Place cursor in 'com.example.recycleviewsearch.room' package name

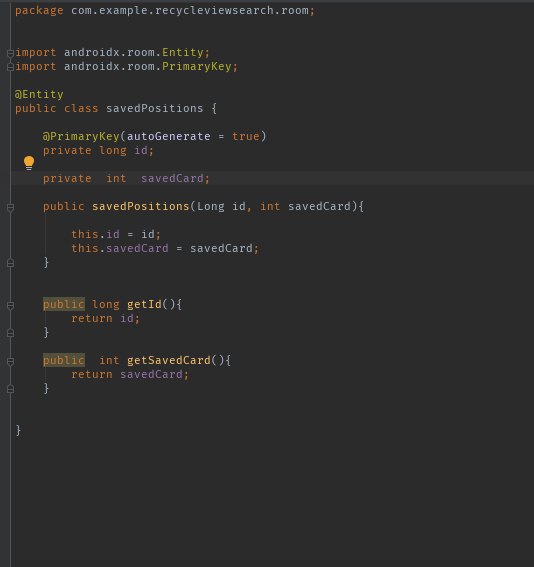[190, 10]
